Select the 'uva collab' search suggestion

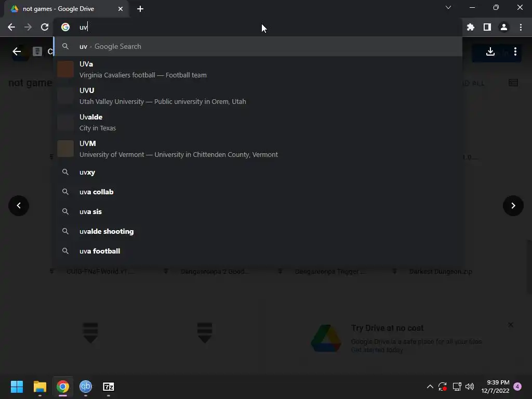pos(258,192)
